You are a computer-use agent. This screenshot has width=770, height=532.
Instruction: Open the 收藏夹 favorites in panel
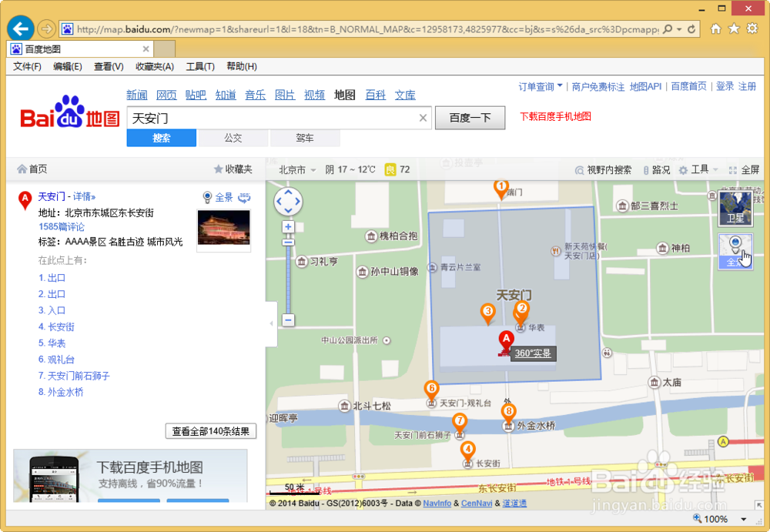point(233,169)
